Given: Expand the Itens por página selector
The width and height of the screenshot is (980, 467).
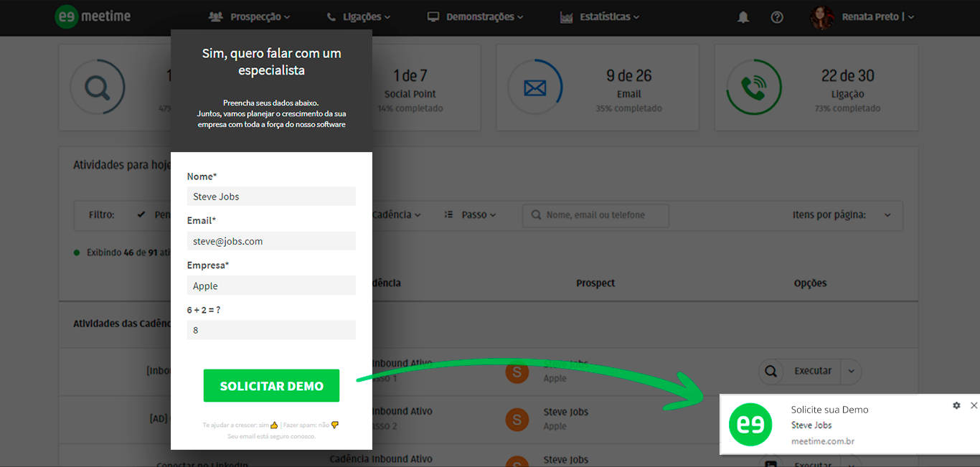Looking at the screenshot, I should (887, 215).
